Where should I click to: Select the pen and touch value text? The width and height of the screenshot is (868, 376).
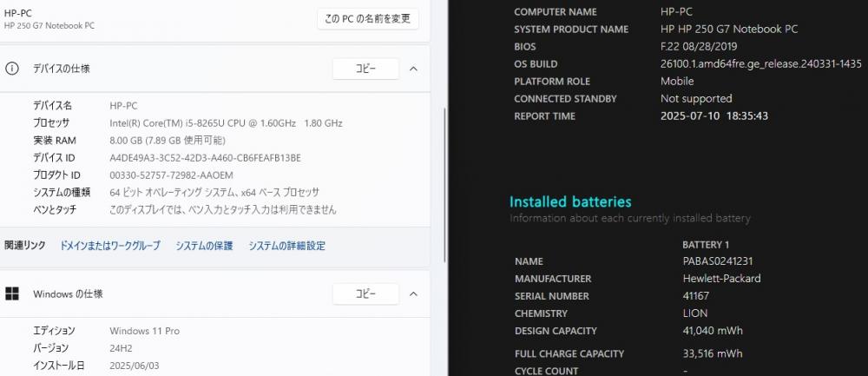point(223,210)
